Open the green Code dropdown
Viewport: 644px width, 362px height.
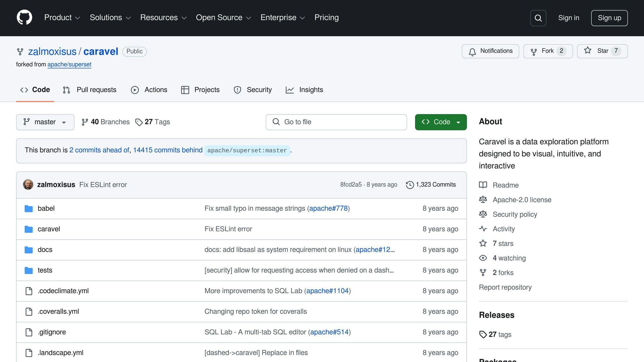click(x=441, y=122)
